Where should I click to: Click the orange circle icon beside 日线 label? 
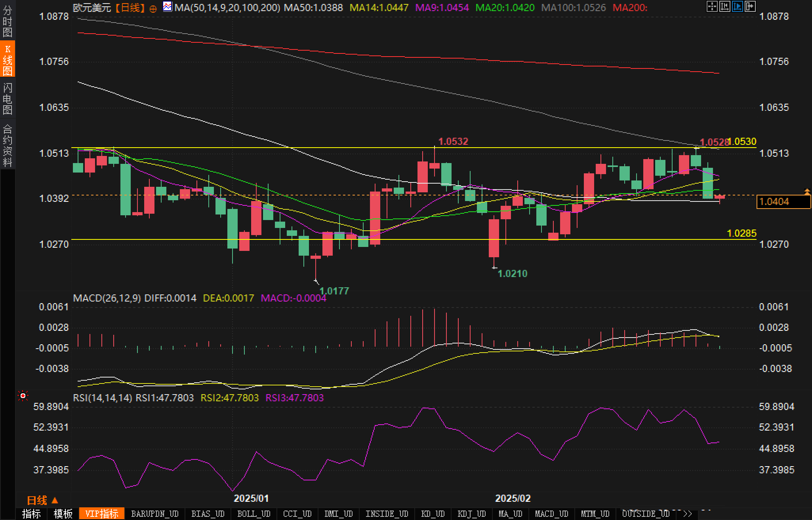pyautogui.click(x=153, y=8)
